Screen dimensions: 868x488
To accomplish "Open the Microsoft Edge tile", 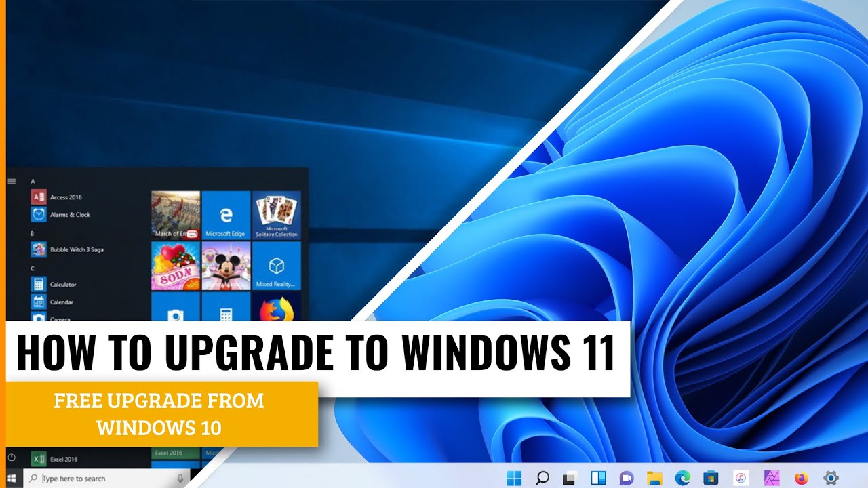I will [x=226, y=215].
